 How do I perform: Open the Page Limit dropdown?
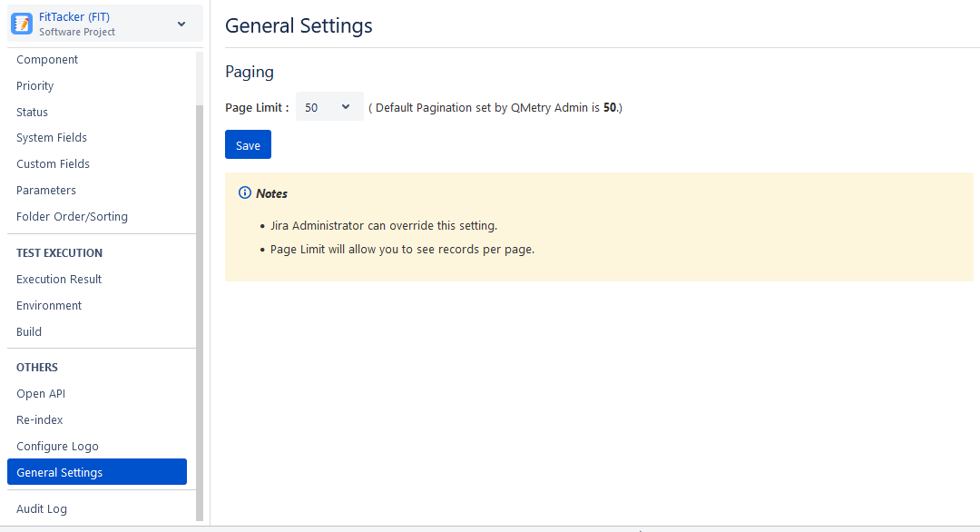329,107
